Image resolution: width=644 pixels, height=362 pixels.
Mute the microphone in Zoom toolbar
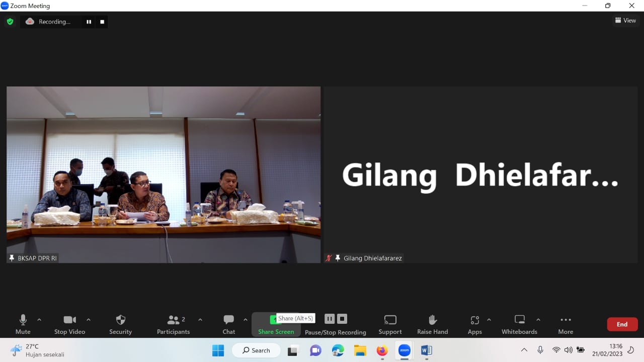tap(23, 324)
